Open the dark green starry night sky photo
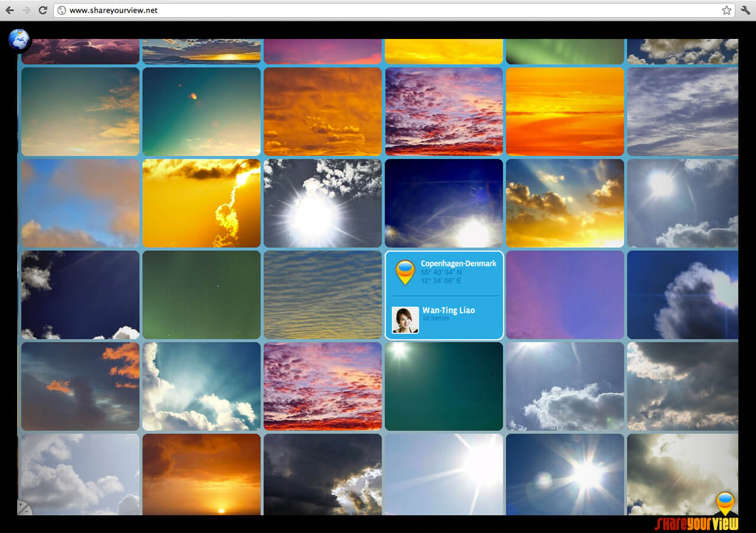This screenshot has height=533, width=756. coord(201,295)
